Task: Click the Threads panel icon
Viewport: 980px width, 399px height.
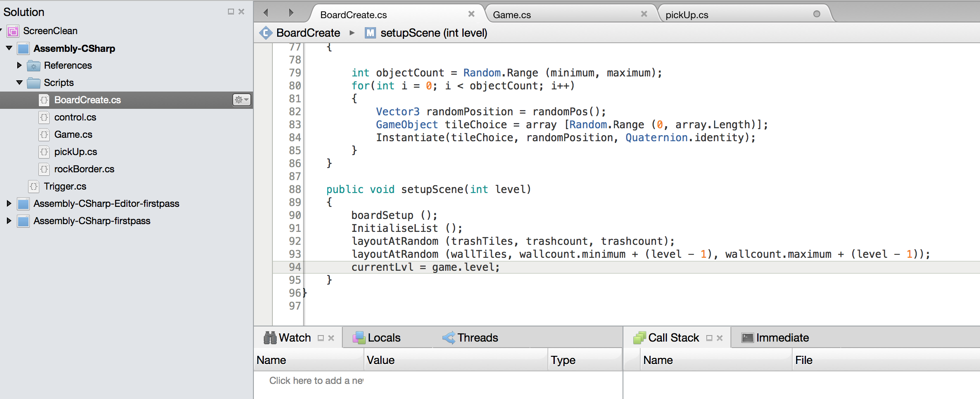Action: [449, 338]
